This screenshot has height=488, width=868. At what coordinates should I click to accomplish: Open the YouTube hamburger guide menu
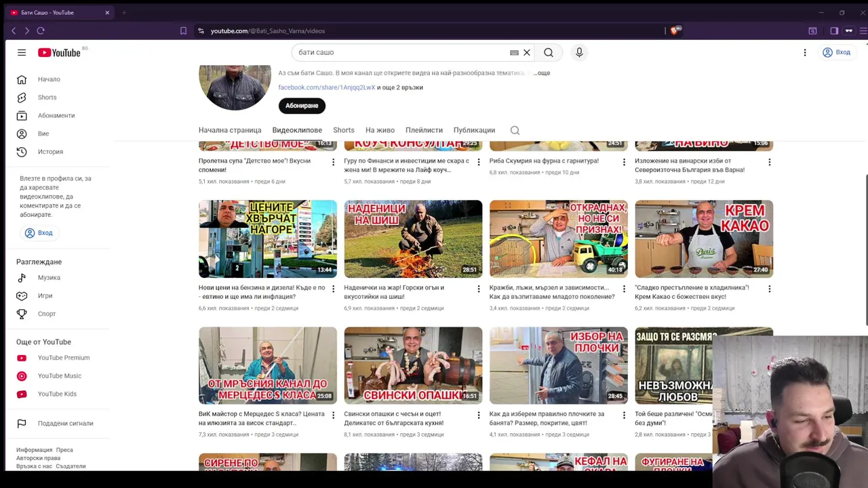tap(22, 52)
